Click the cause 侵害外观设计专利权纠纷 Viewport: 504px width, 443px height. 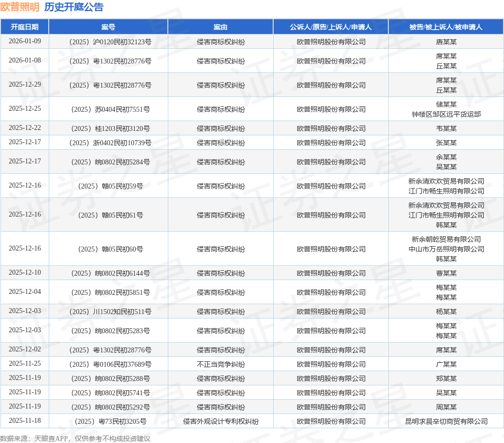click(220, 421)
